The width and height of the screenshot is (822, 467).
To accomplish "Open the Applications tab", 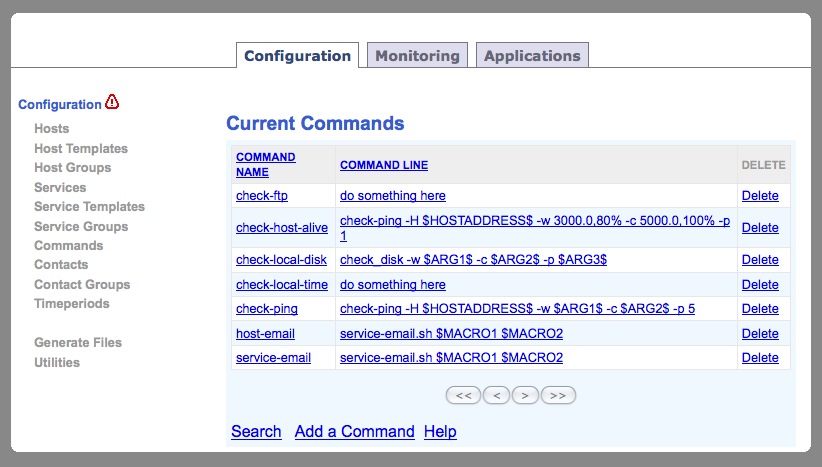I will pyautogui.click(x=532, y=56).
